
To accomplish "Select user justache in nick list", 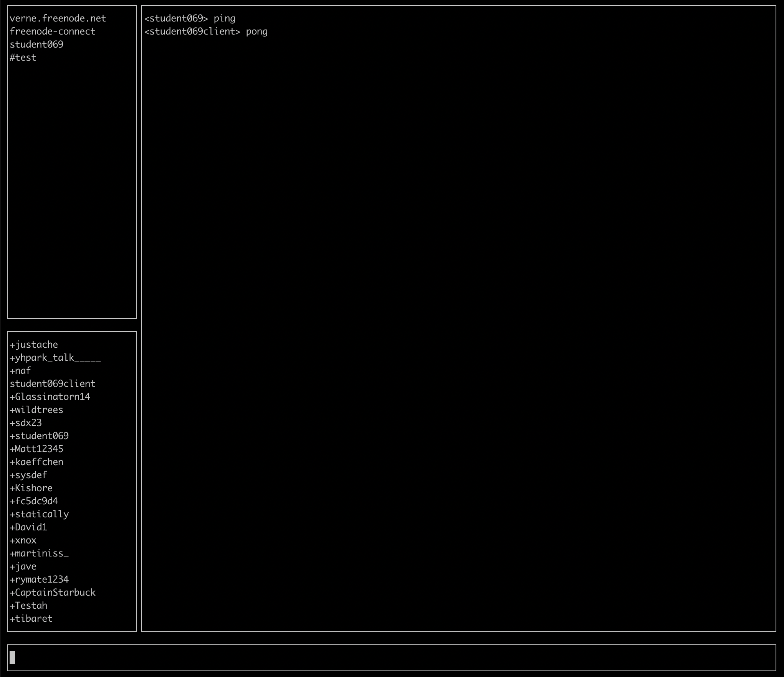I will click(x=34, y=345).
